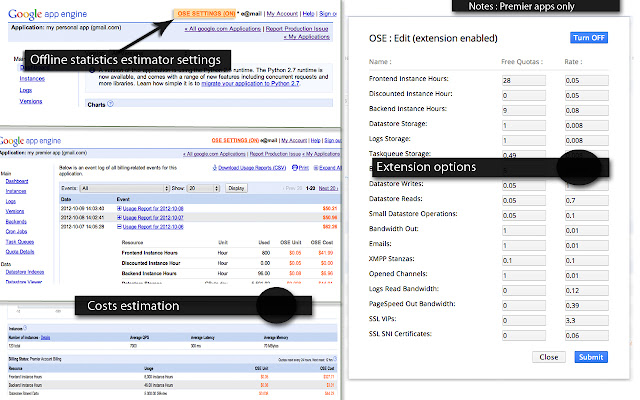Open Usage Report for 2012-10-06 link

153,227
